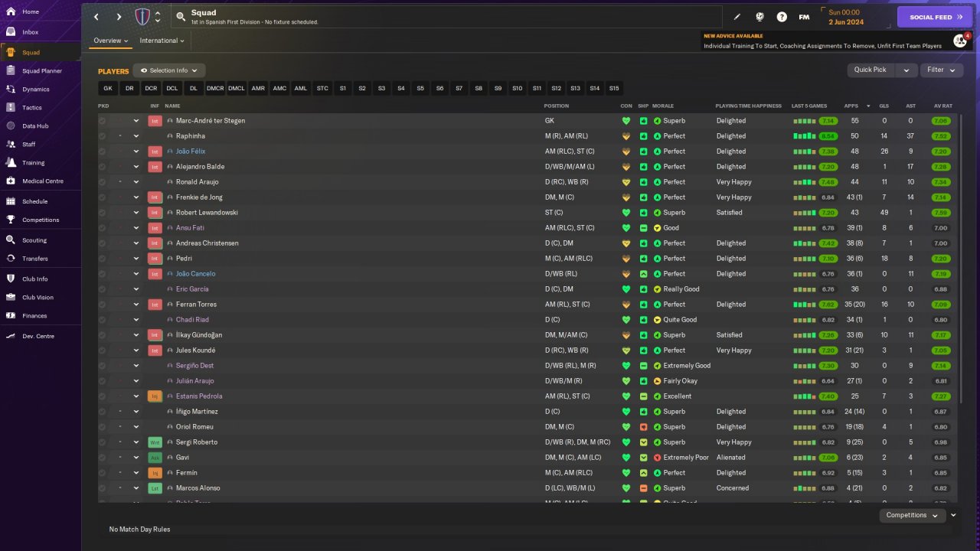Select the S1 substitute slot
The image size is (980, 551).
pyautogui.click(x=342, y=88)
